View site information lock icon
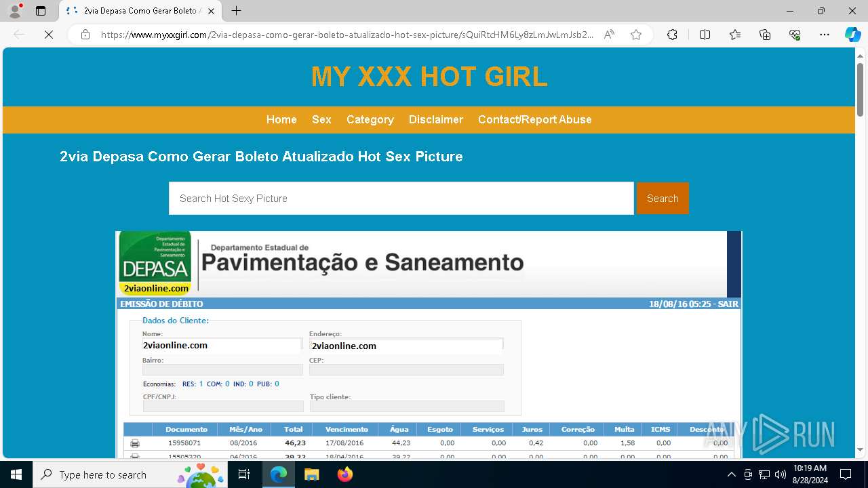868x488 pixels. (x=85, y=35)
